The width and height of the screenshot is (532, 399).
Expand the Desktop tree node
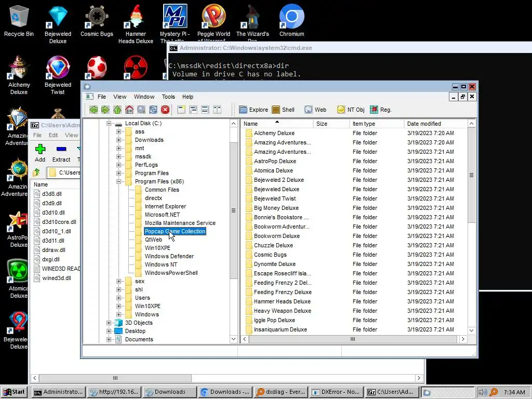(x=109, y=331)
